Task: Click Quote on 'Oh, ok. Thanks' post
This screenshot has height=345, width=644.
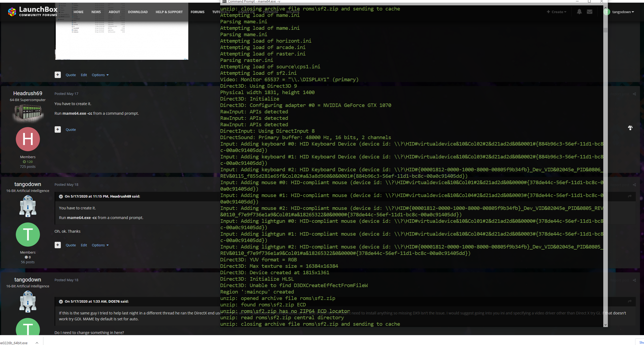Action: coord(71,245)
